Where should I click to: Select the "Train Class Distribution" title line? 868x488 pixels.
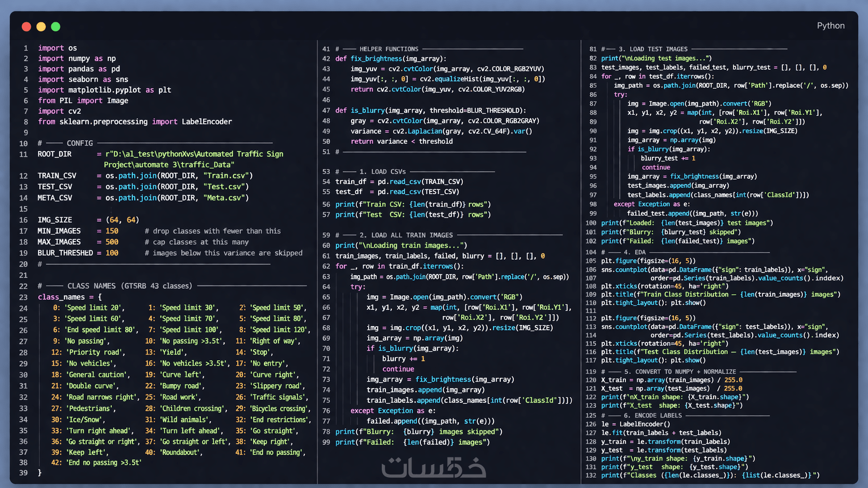[720, 294]
